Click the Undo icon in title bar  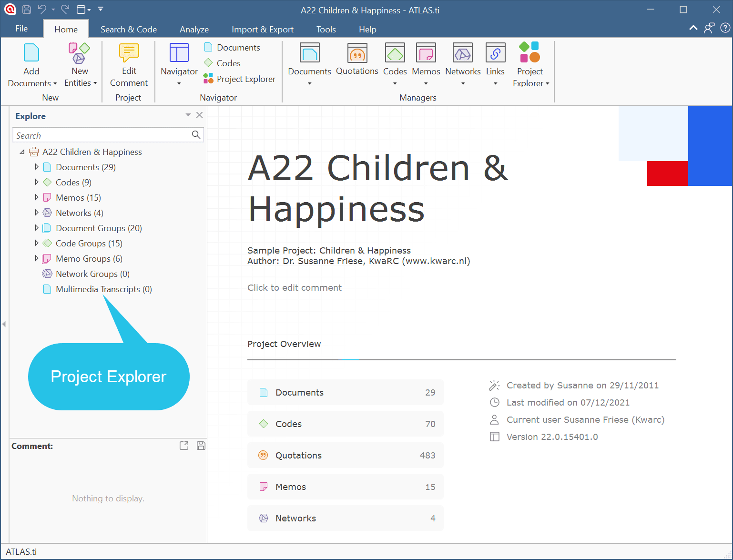[42, 9]
